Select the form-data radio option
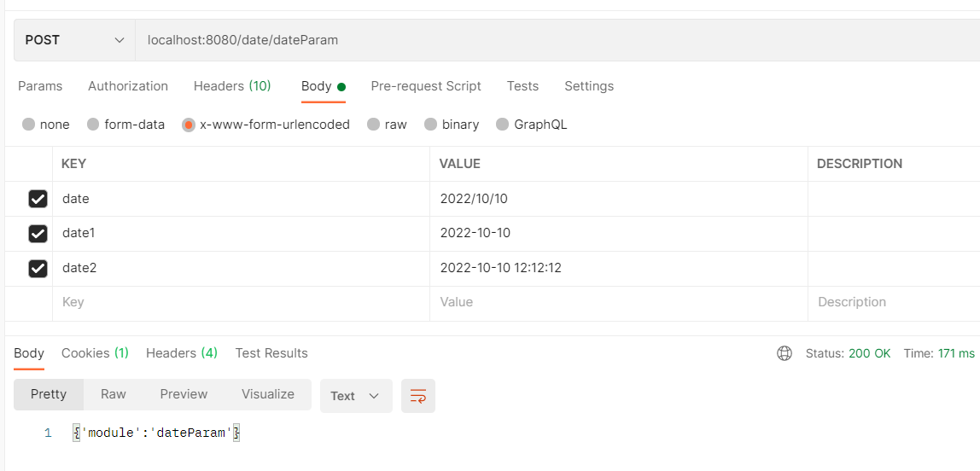This screenshot has width=980, height=471. [x=93, y=125]
